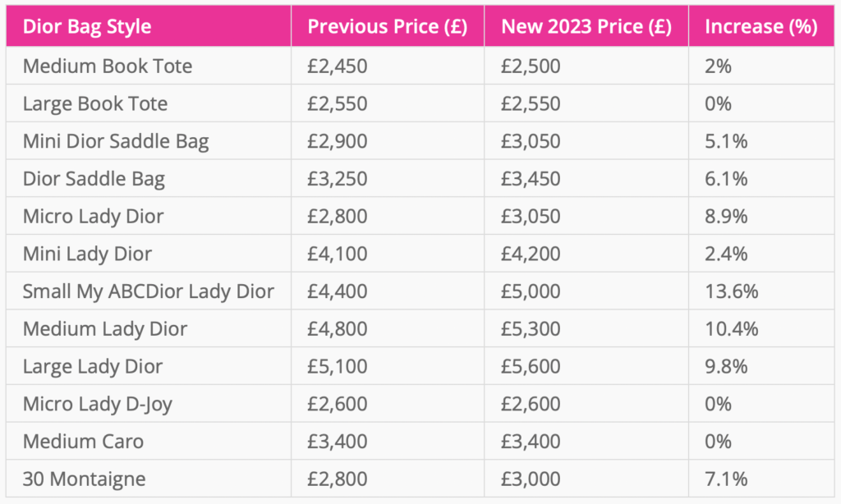
Task: Click the 'Mini Lady Dior' row label
Action: (x=87, y=254)
